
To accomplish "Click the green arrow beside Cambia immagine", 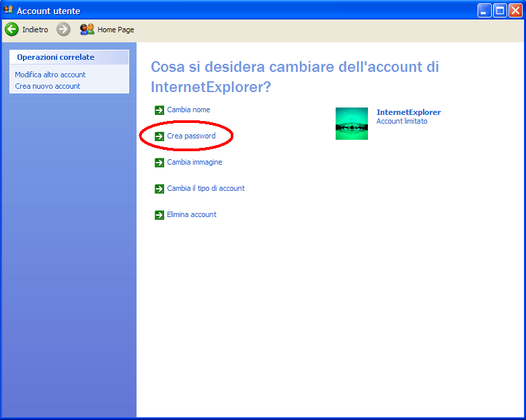I will 159,162.
